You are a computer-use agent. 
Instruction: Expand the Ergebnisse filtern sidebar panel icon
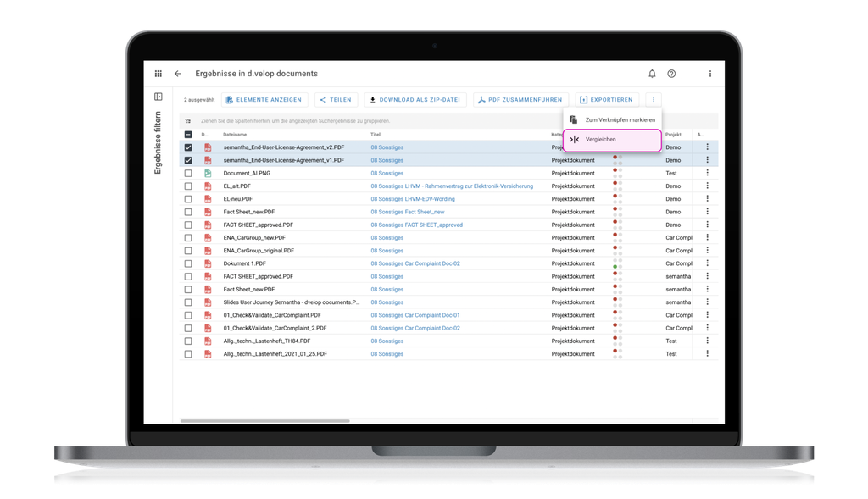(159, 97)
